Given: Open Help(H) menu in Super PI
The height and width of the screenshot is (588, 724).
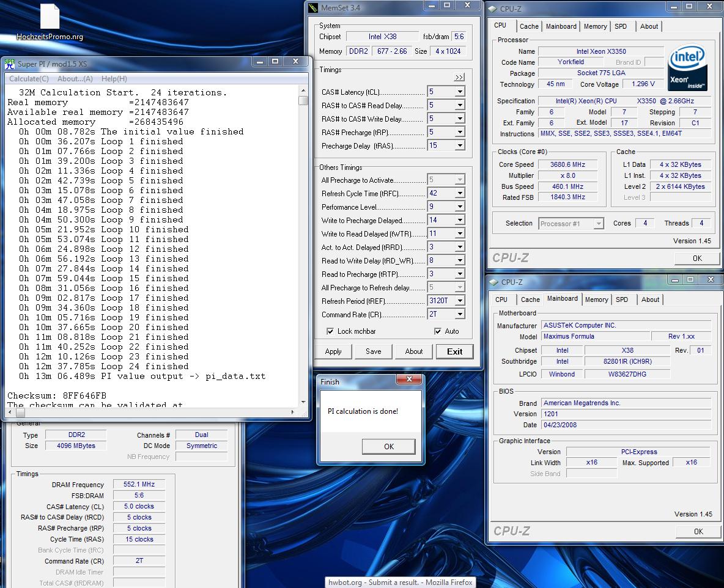Looking at the screenshot, I should point(114,79).
